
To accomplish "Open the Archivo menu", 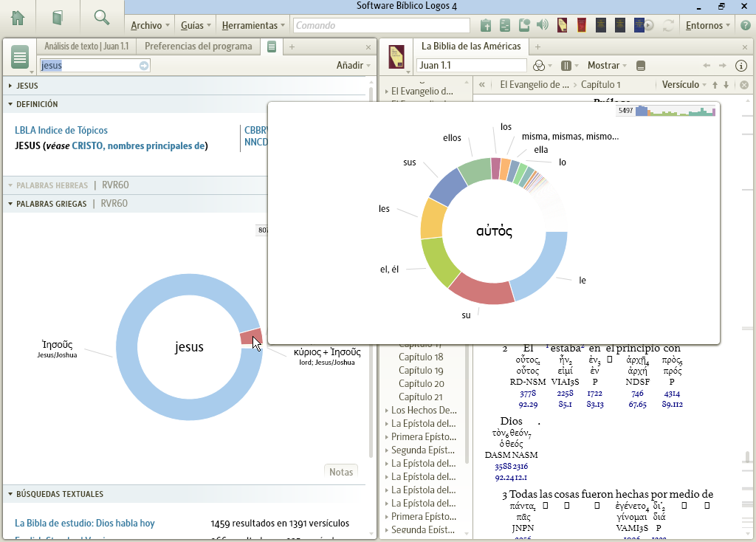I will tap(150, 25).
